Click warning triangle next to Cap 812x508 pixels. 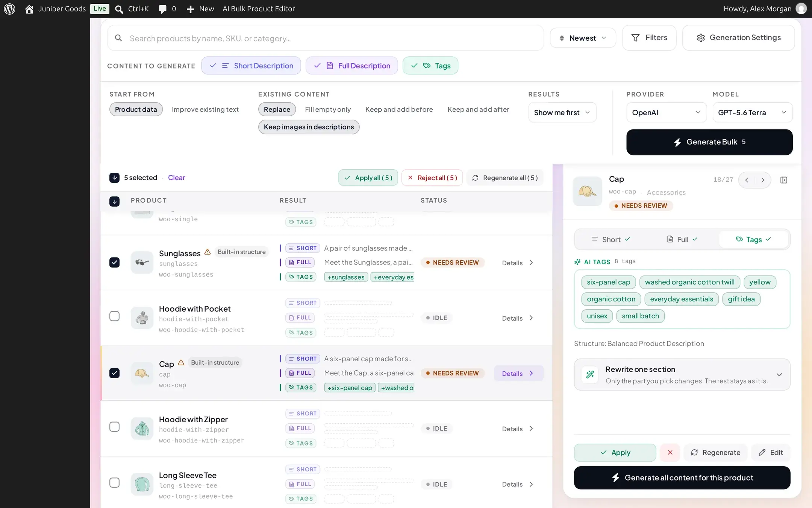click(x=181, y=362)
